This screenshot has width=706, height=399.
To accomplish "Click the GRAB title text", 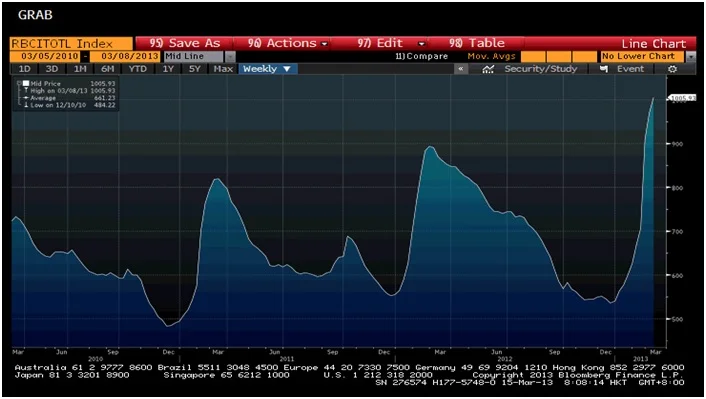I will pyautogui.click(x=35, y=15).
